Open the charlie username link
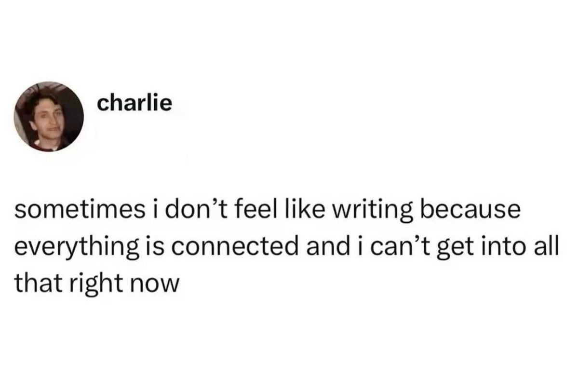Viewport: 578px width, 392px height. (134, 104)
